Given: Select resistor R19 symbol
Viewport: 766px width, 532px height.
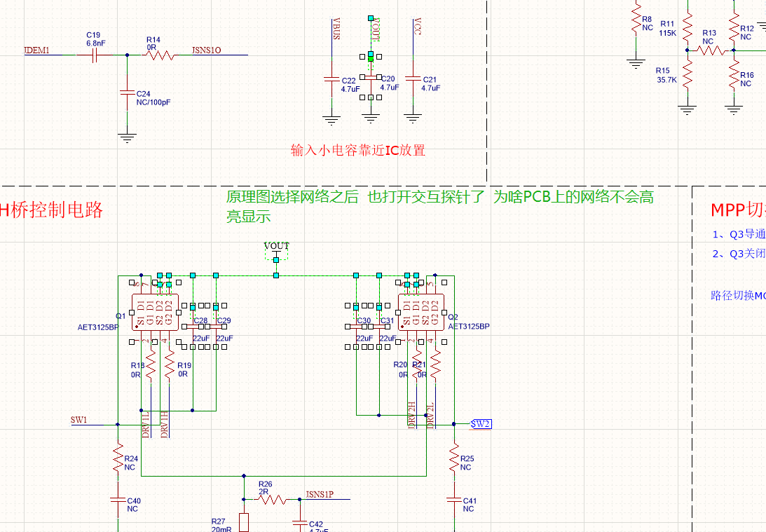Looking at the screenshot, I should coord(170,365).
